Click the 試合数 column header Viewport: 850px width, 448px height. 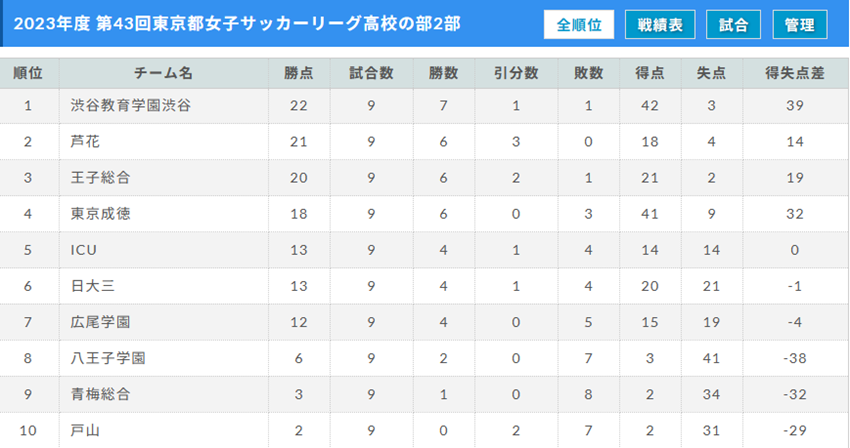click(371, 73)
